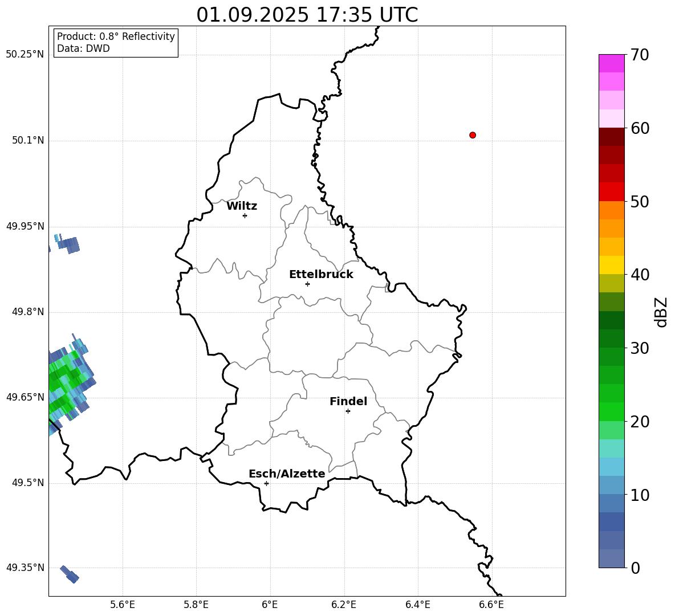This screenshot has height=616, width=675.
Task: Click the 50.1°N latitude label
Action: pyautogui.click(x=28, y=140)
